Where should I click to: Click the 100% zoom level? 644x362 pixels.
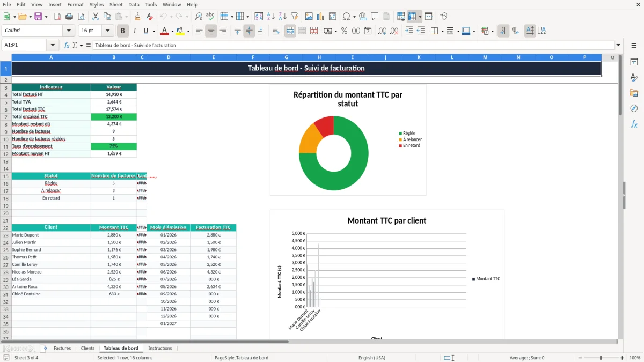click(x=635, y=358)
